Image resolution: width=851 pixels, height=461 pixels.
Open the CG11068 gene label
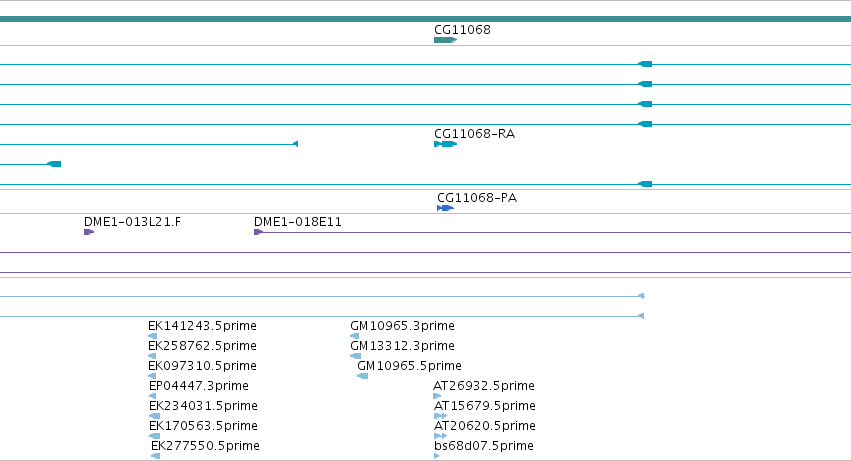462,30
